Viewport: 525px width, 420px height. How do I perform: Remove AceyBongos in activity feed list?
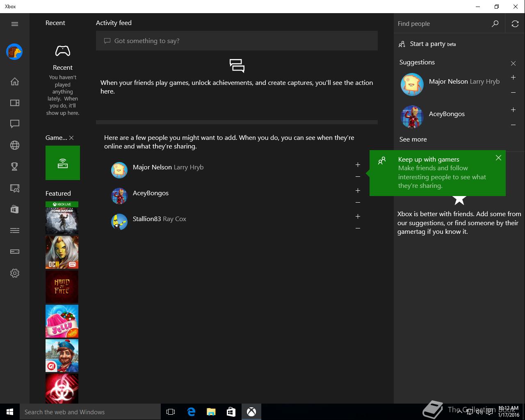pyautogui.click(x=358, y=202)
